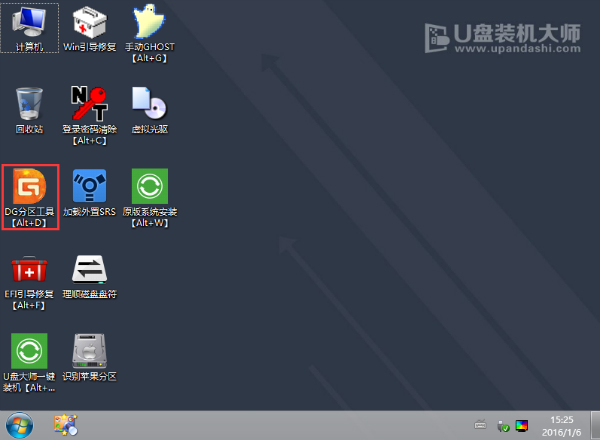The height and width of the screenshot is (440, 600).
Task: Launch 登录密码清除 NT key tool
Action: coord(90,115)
